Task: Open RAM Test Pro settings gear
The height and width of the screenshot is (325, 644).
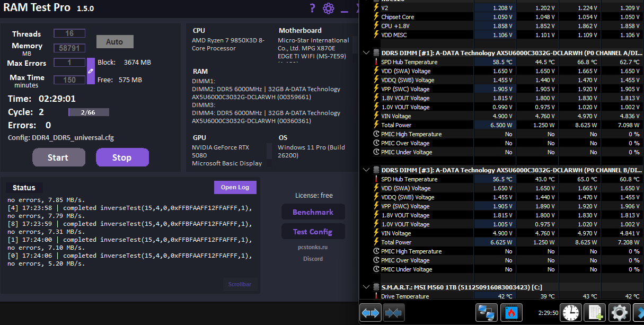Action: (329, 8)
